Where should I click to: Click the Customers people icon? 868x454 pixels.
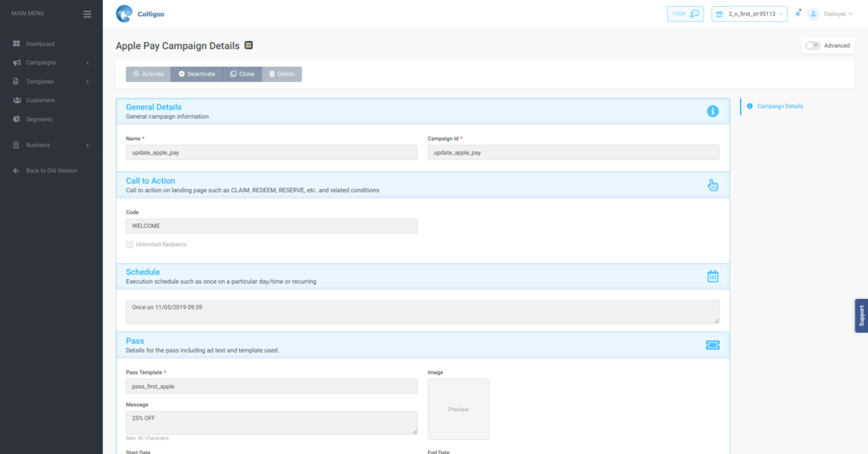coord(17,100)
